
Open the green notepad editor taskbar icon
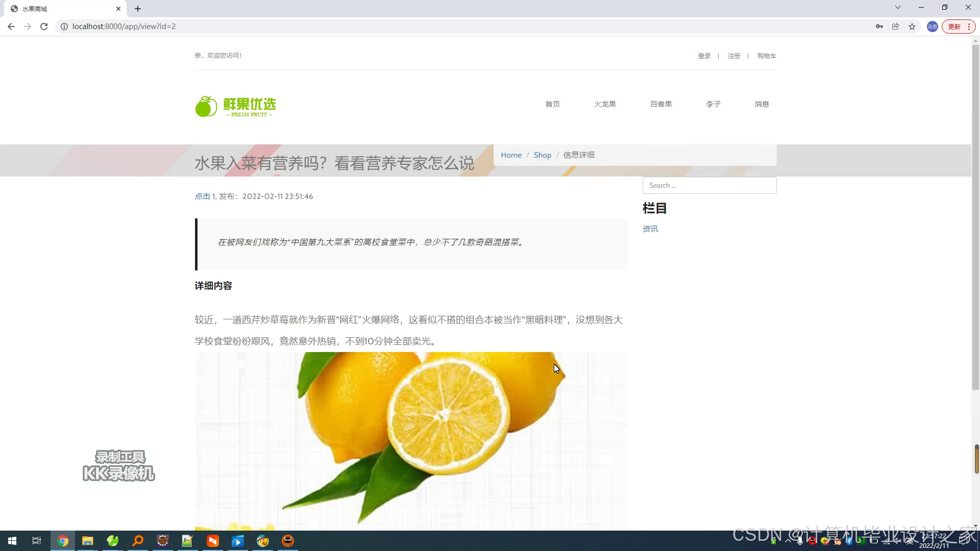[187, 541]
